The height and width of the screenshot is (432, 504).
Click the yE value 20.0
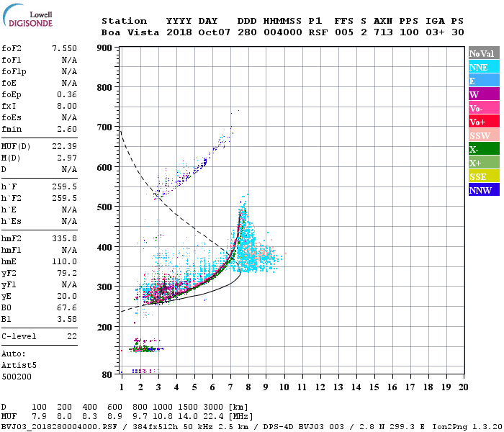pyautogui.click(x=67, y=297)
